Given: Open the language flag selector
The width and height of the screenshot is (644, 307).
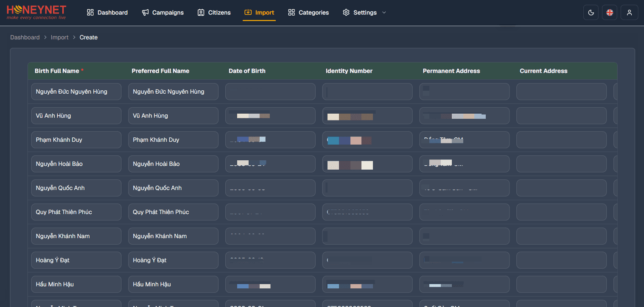Looking at the screenshot, I should click(610, 12).
